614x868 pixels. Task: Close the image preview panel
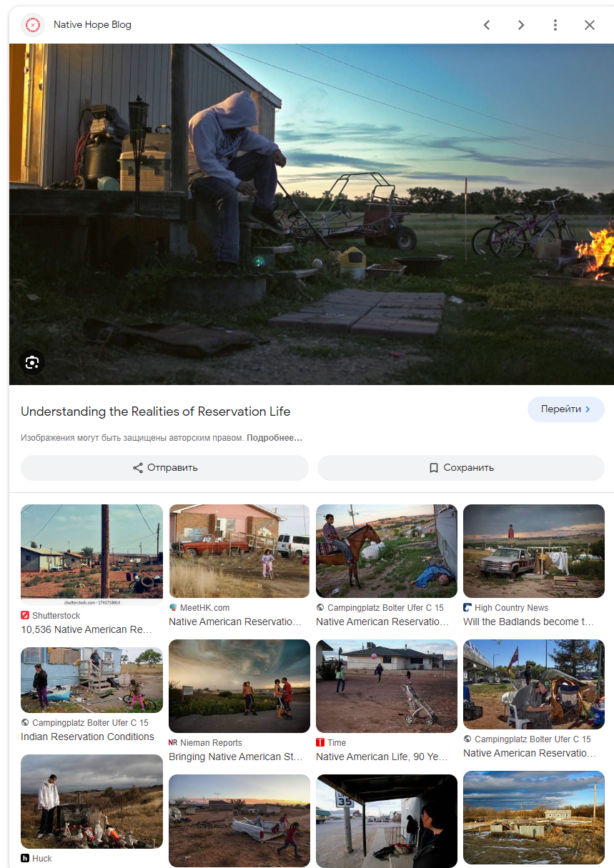590,25
